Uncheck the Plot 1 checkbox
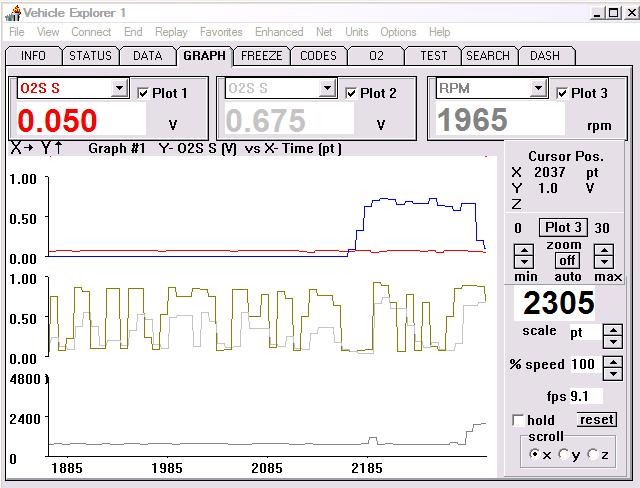This screenshot has width=640, height=488. point(143,93)
